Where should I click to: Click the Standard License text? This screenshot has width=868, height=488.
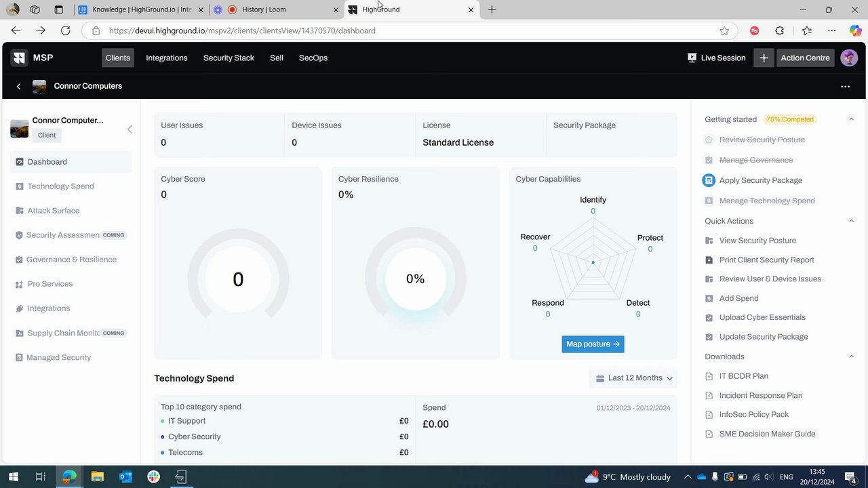[458, 142]
